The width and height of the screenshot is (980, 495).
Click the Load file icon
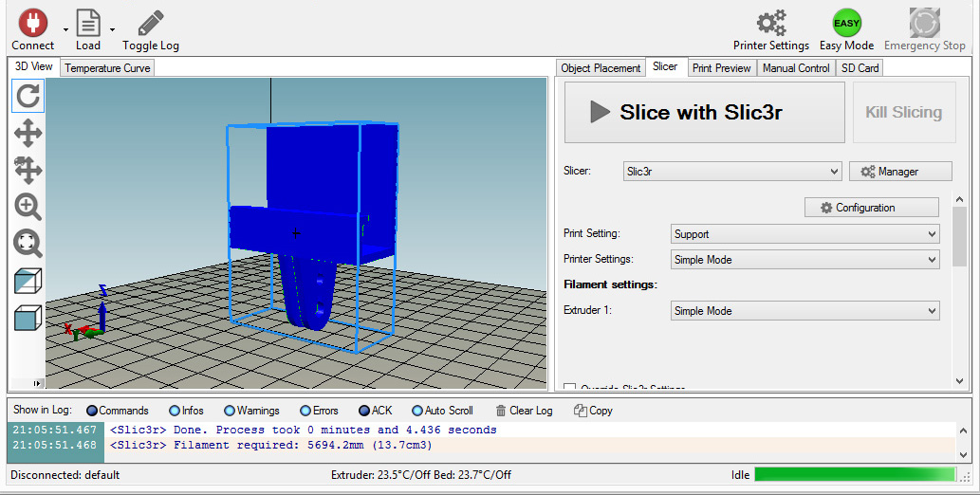pyautogui.click(x=88, y=23)
